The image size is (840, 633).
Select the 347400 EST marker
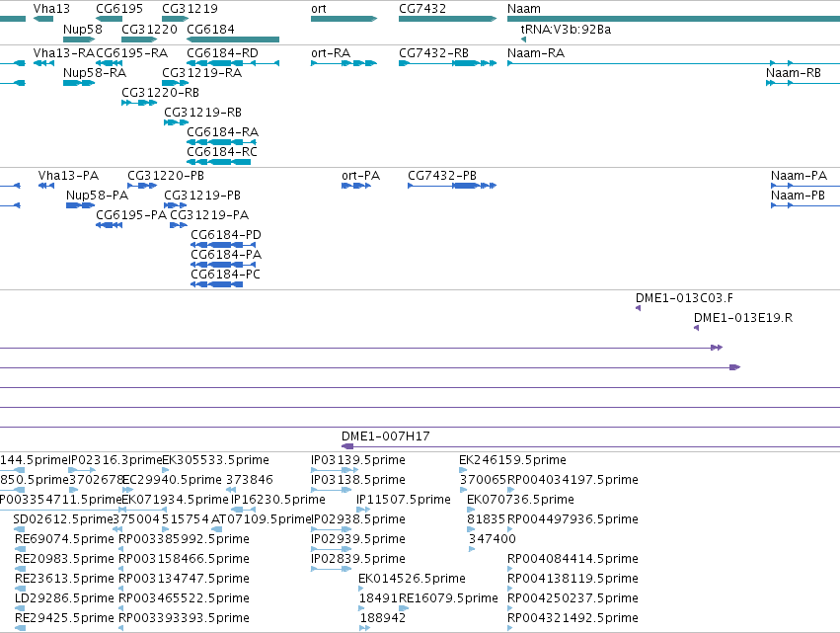coord(472,549)
